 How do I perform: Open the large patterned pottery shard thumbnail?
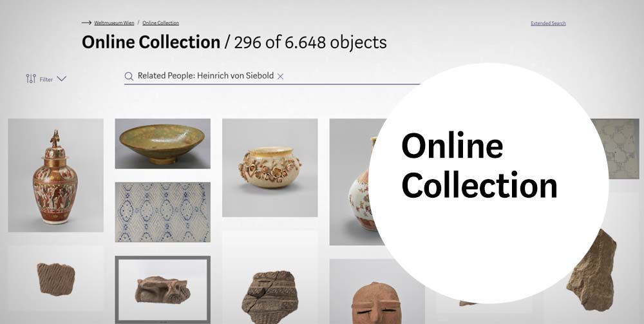point(270,296)
